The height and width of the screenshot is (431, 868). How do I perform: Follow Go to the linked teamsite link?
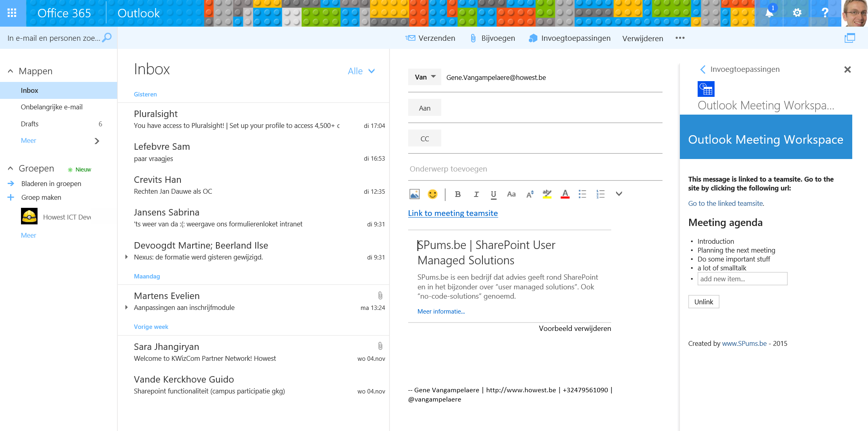point(725,203)
